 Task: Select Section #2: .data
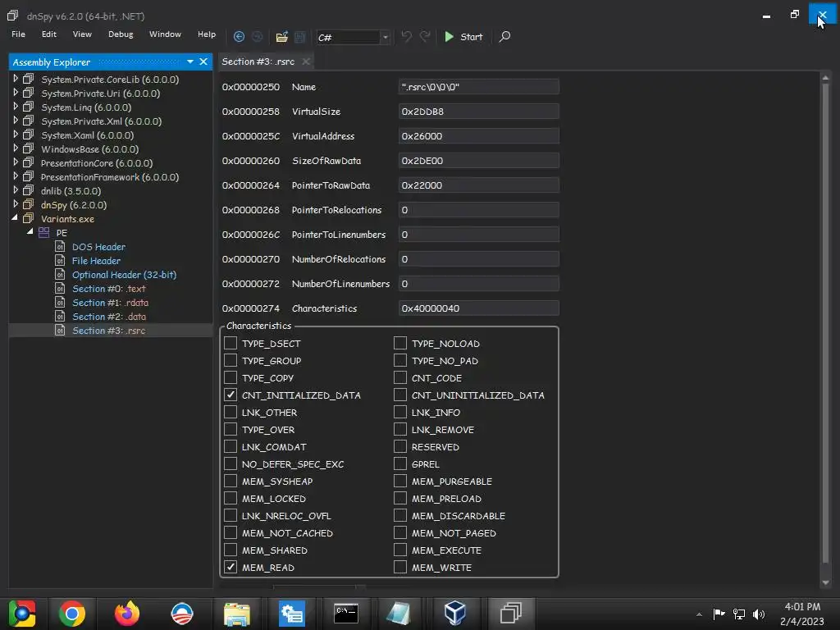tap(109, 317)
